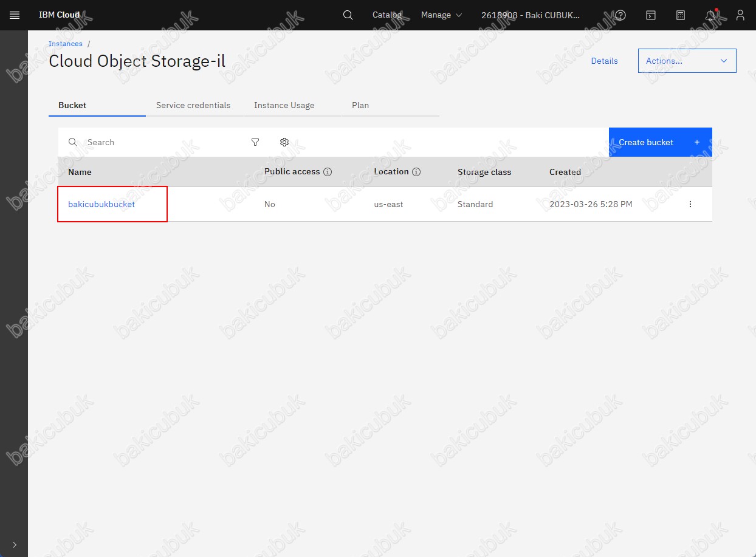The image size is (756, 557).
Task: Open the Manage dropdown menu
Action: point(441,15)
